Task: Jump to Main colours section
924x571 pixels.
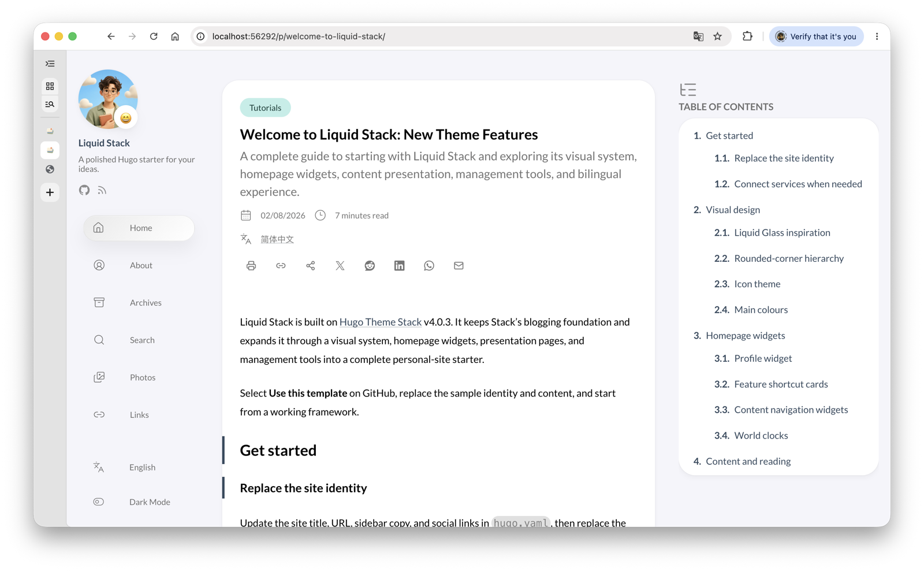Action: point(761,310)
